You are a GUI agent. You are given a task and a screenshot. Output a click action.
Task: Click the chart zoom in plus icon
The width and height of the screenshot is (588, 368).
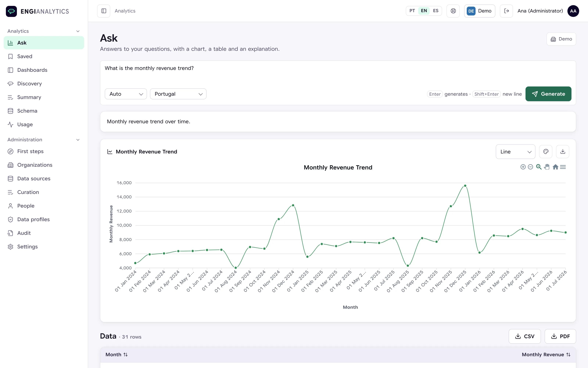point(523,167)
